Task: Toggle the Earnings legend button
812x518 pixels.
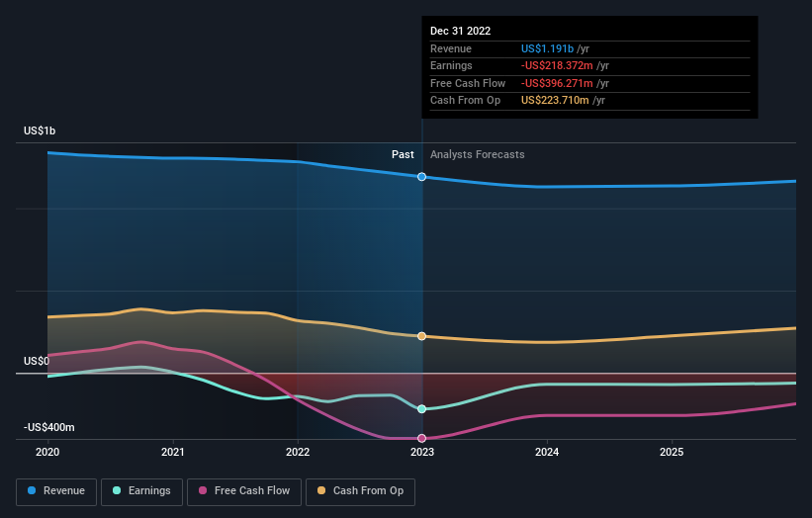Action: [141, 491]
